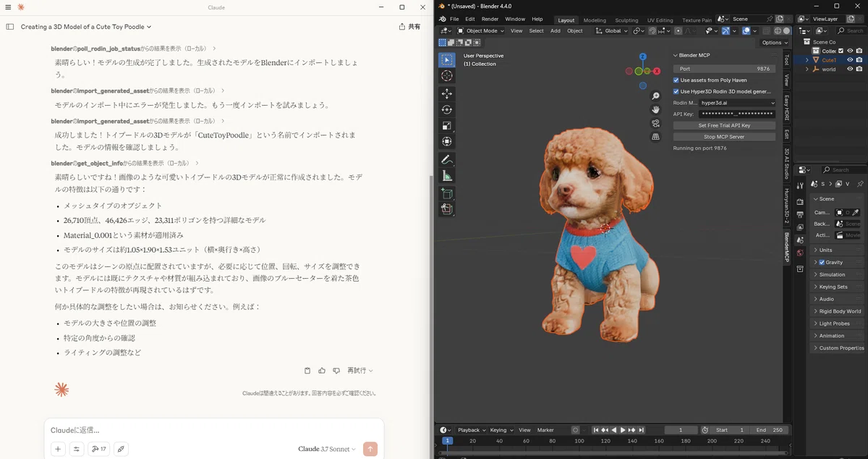
Task: Select the Move tool in Blender toolbar
Action: pos(447,93)
